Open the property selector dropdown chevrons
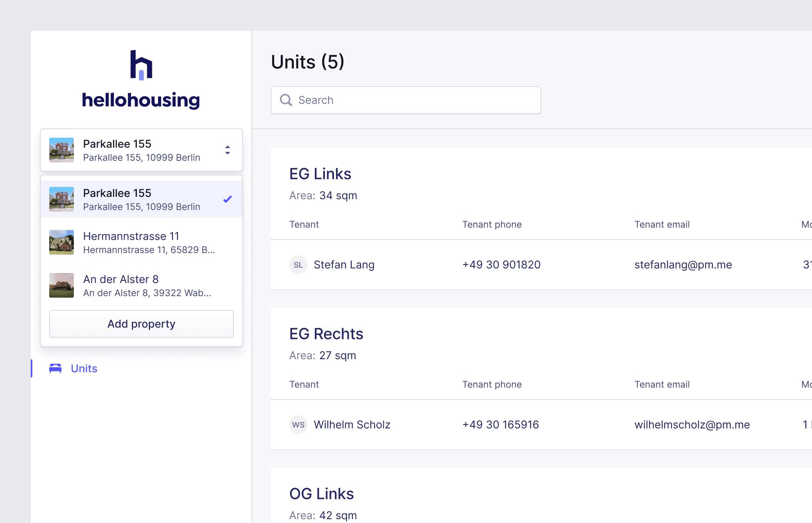The width and height of the screenshot is (812, 523). pyautogui.click(x=228, y=151)
